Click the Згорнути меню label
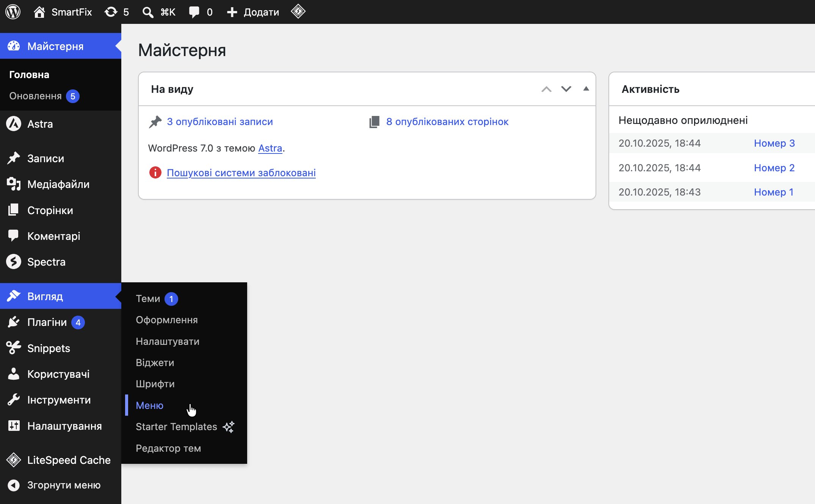 coord(64,485)
